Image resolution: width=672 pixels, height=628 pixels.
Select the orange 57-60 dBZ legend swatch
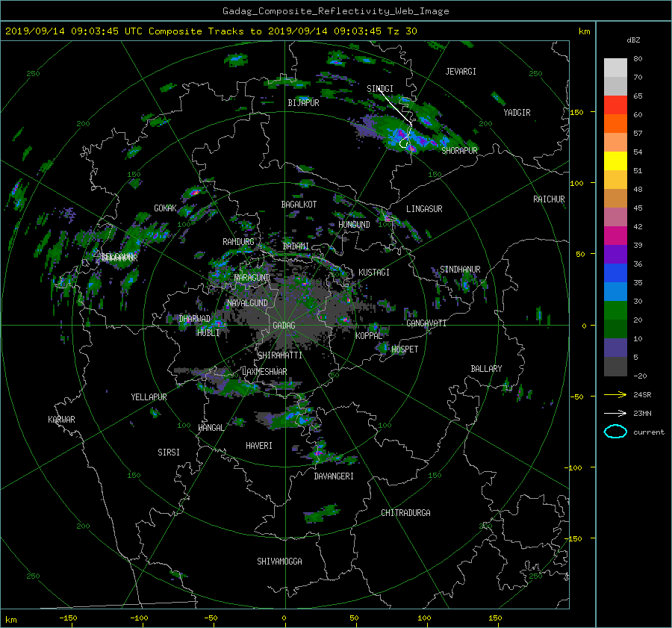tap(615, 123)
